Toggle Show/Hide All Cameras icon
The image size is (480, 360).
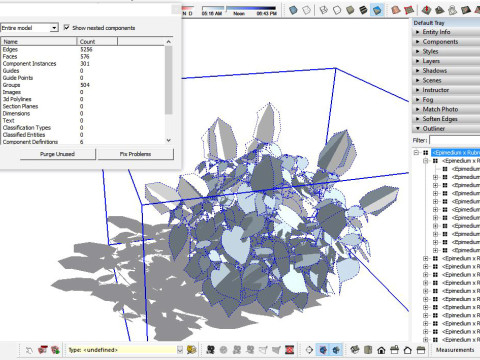tap(250, 350)
